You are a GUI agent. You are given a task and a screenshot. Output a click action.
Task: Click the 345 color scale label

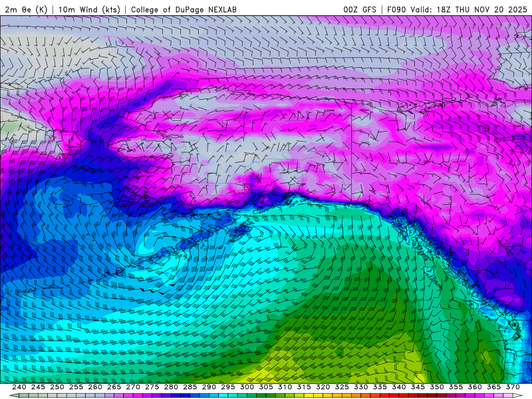pos(418,387)
